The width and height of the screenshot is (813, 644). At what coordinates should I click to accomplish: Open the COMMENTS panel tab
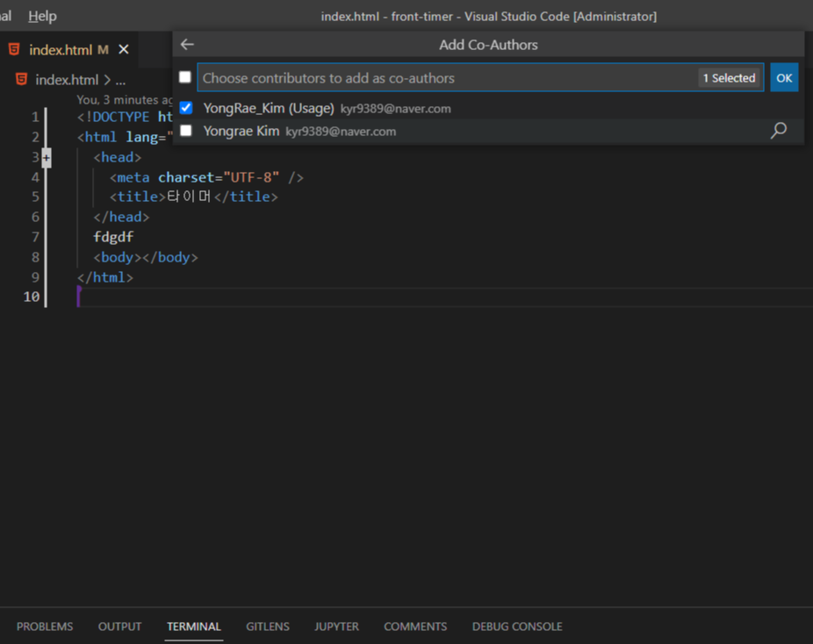415,626
